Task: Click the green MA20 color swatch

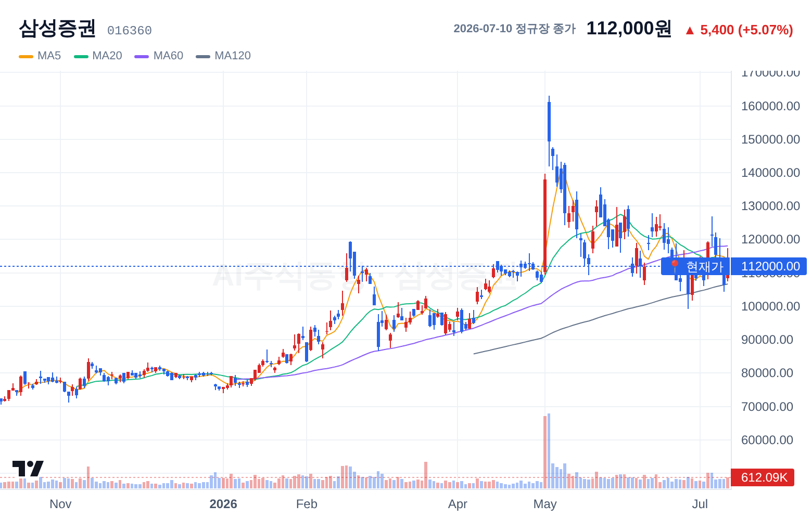Action: [81, 56]
